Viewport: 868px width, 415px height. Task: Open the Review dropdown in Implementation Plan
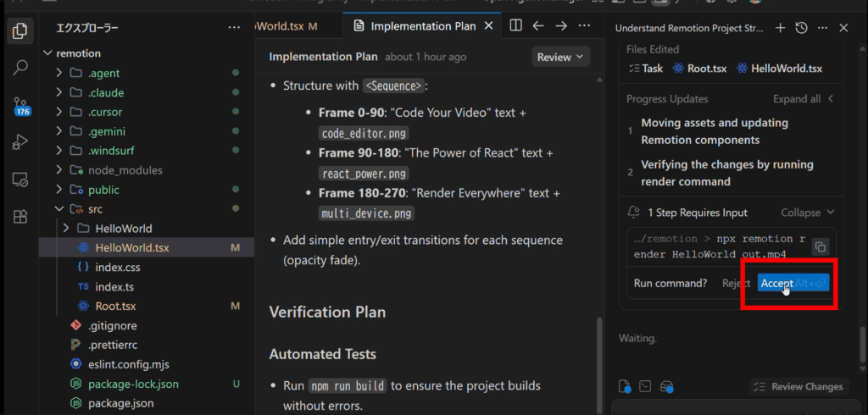(560, 57)
